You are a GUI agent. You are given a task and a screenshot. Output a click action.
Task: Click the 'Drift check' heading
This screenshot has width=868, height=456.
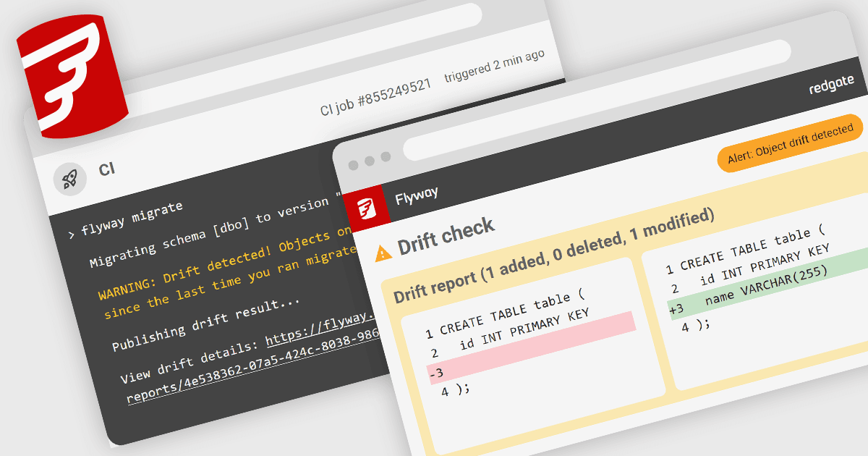tap(446, 237)
